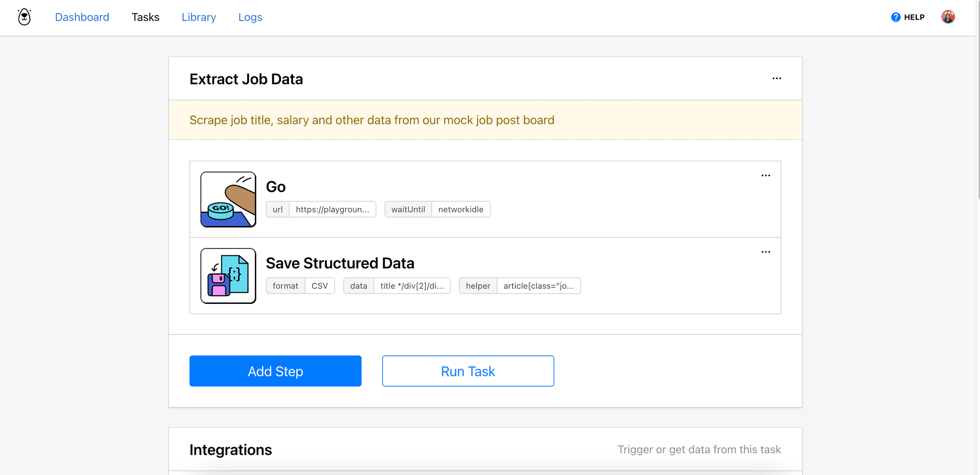
Task: Click the Save Structured Data step icon
Action: tap(228, 276)
